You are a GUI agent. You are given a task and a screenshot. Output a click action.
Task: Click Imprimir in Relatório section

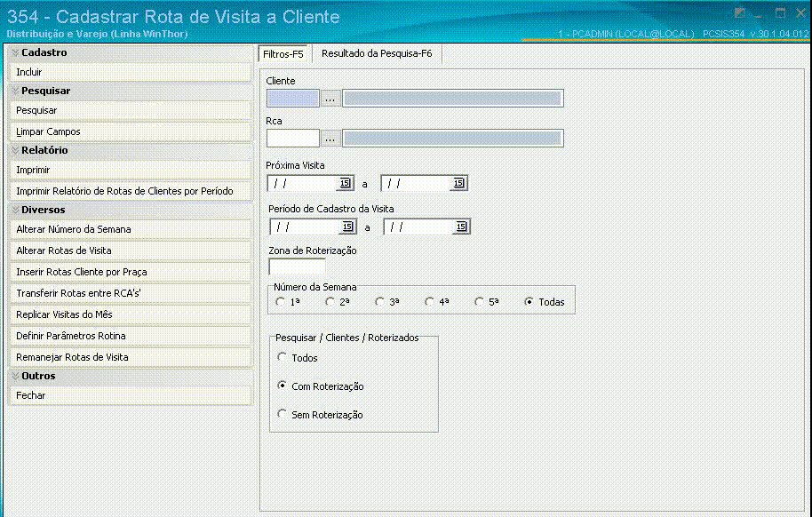click(131, 171)
